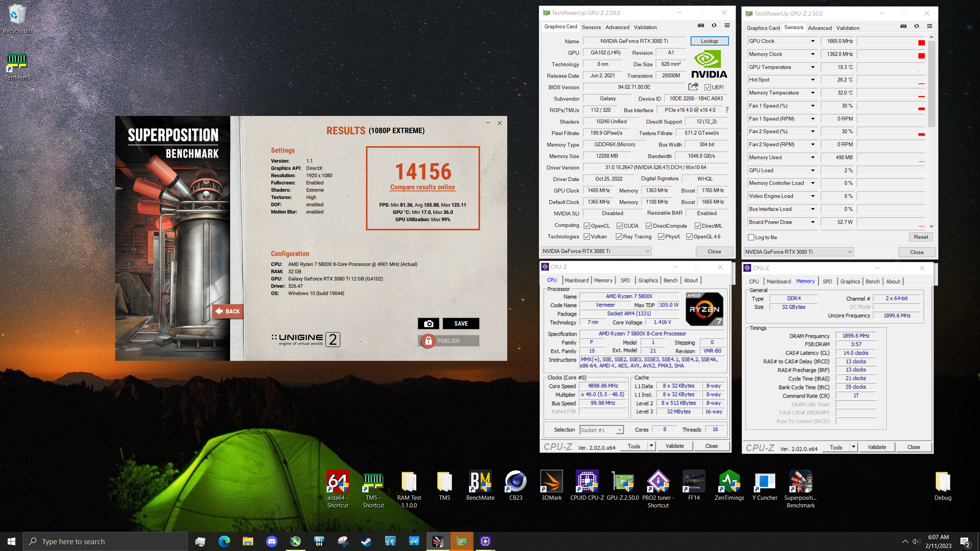Click Reset button in GPU-Z Sensors
980x551 pixels.
coord(921,237)
